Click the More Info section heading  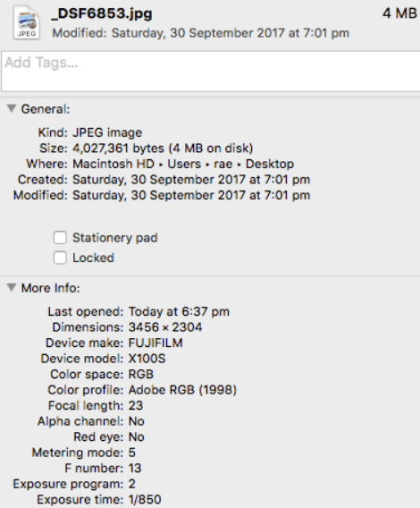pos(51,288)
